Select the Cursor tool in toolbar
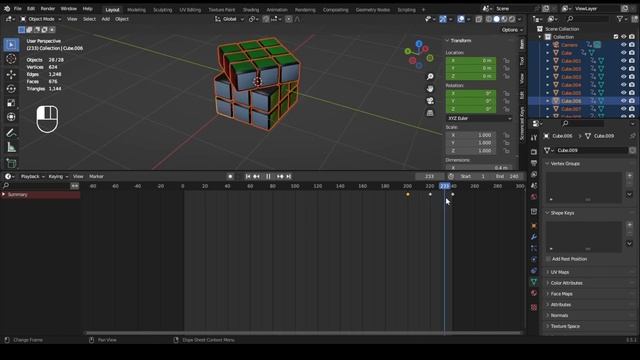The width and height of the screenshot is (640, 360). click(11, 59)
